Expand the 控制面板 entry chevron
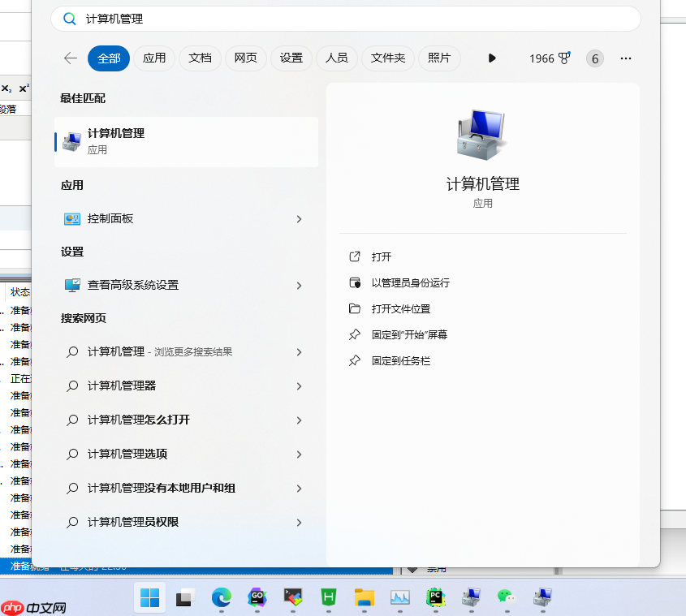This screenshot has width=686, height=616. [x=299, y=218]
